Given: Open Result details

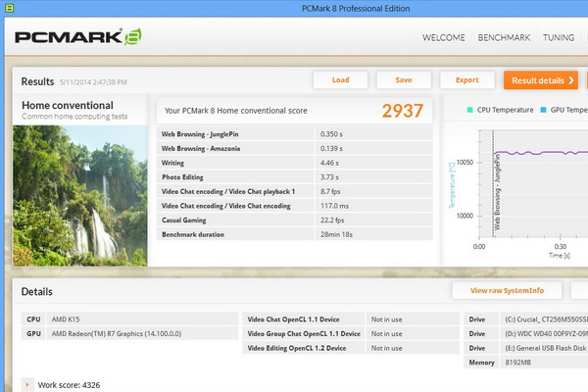Looking at the screenshot, I should click(x=541, y=80).
